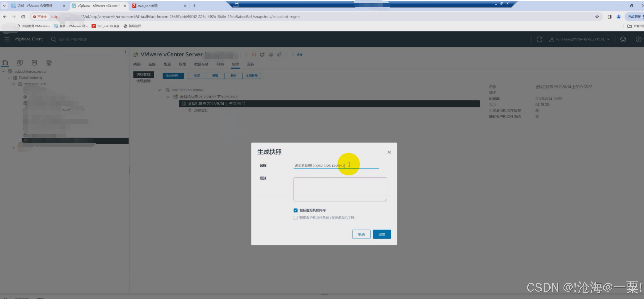Select vcbj.chinacrc.net.cn vCenter node

coord(31,71)
